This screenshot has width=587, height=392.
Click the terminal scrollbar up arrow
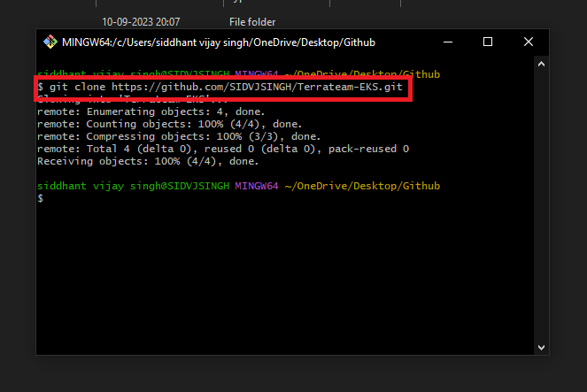coord(541,64)
